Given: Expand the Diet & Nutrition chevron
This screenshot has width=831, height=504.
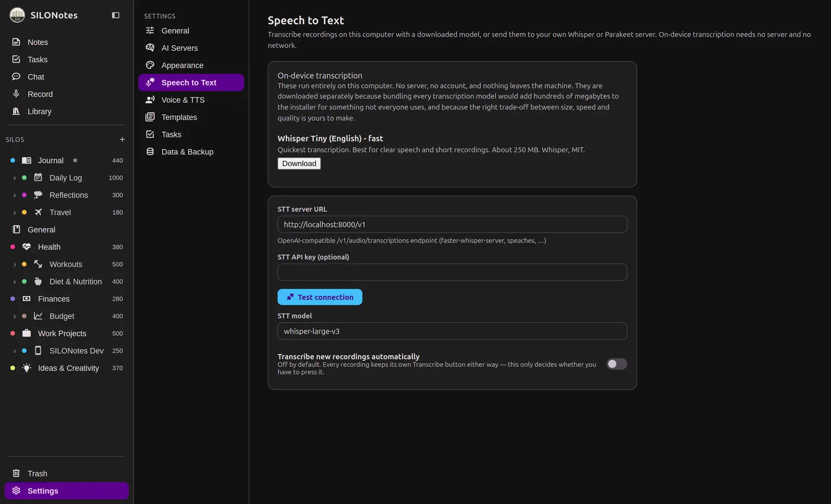Looking at the screenshot, I should tap(15, 281).
